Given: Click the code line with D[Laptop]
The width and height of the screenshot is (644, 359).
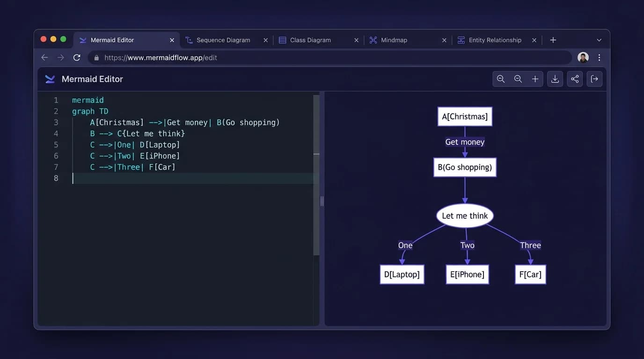Looking at the screenshot, I should pos(135,145).
